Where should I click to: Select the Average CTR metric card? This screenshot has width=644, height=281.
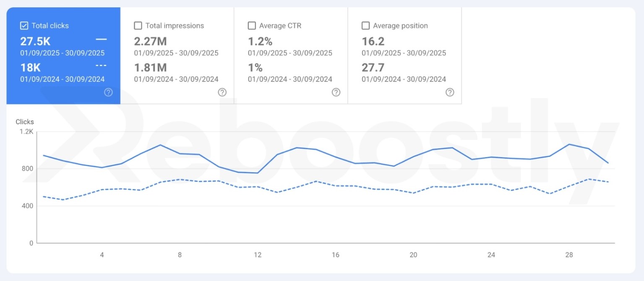point(290,55)
